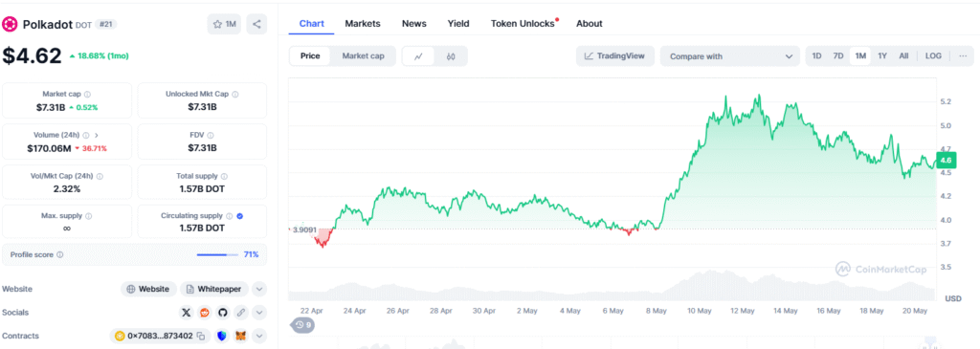Copy the contract address 0x7083...873402
Viewport: 980px width, 349px height.
point(201,336)
